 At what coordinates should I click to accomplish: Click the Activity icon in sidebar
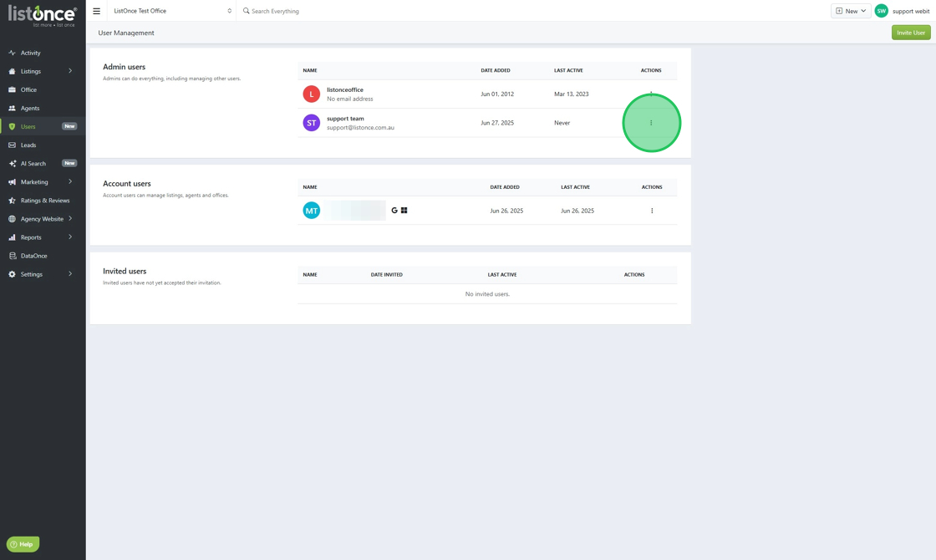click(x=12, y=53)
